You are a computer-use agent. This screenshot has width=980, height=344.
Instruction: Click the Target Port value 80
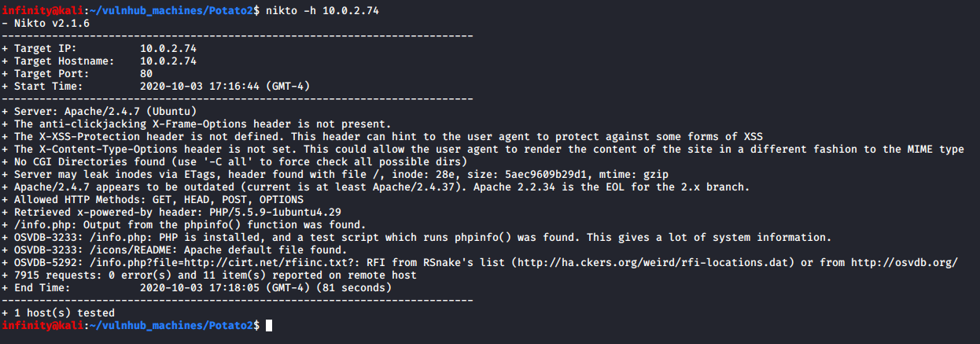(x=146, y=74)
